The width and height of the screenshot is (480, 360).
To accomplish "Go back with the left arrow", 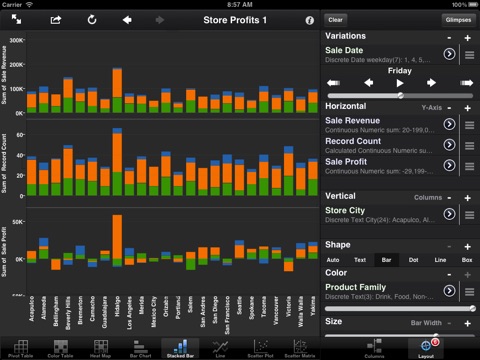I will [x=127, y=20].
